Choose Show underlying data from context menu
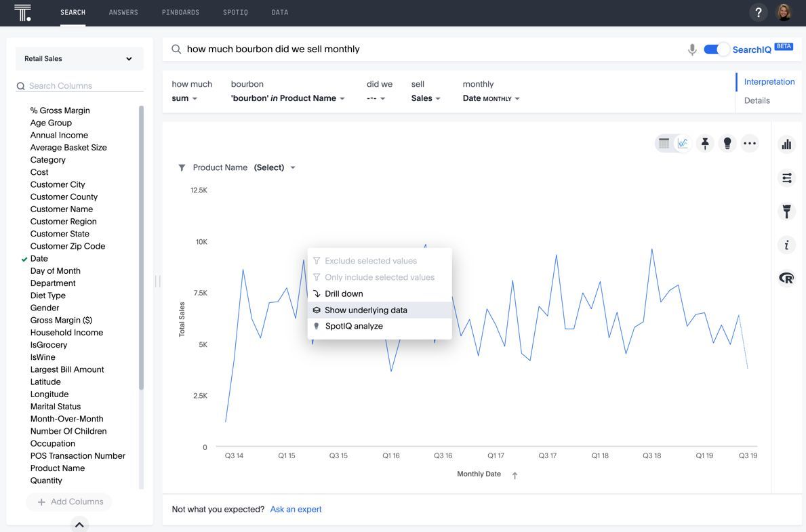The height and width of the screenshot is (532, 806). coord(366,310)
